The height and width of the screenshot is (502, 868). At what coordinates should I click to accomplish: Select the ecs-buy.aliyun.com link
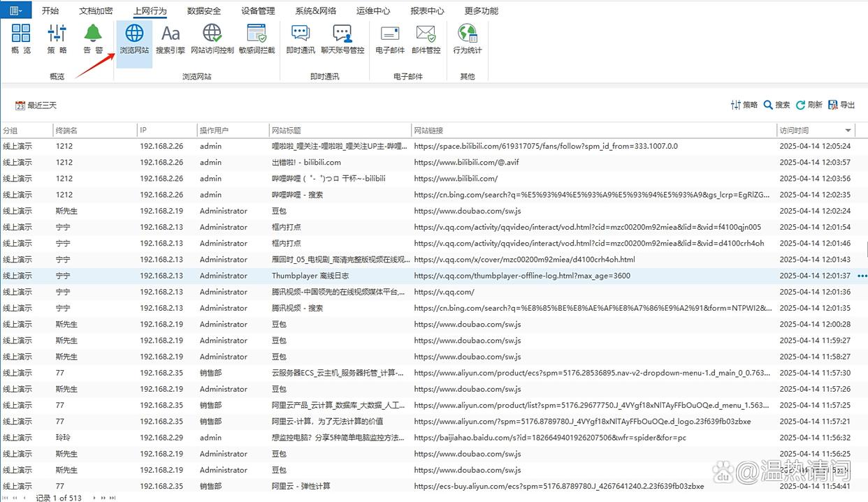click(559, 486)
